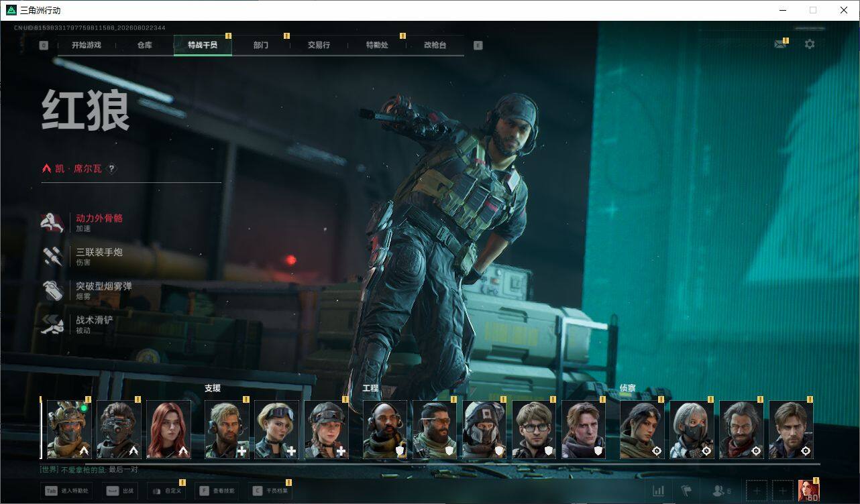Go to the 部门 tab
This screenshot has height=504, width=860.
pos(261,46)
